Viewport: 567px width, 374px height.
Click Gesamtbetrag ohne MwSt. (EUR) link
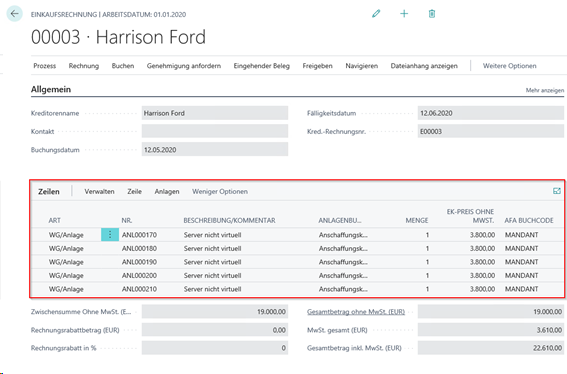pos(356,312)
